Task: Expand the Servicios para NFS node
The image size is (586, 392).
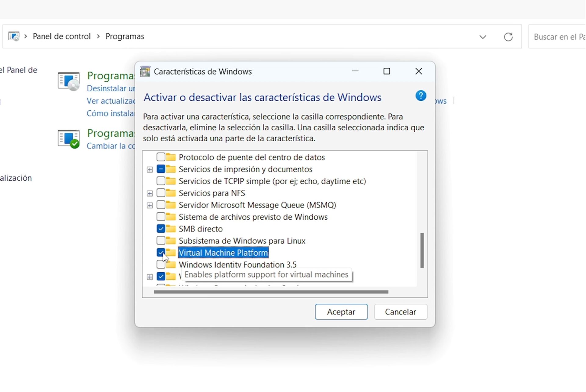Action: coord(150,194)
